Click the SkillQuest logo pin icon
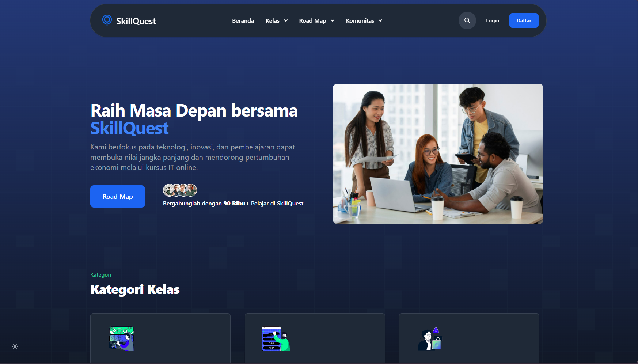The image size is (638, 364). pos(107,20)
